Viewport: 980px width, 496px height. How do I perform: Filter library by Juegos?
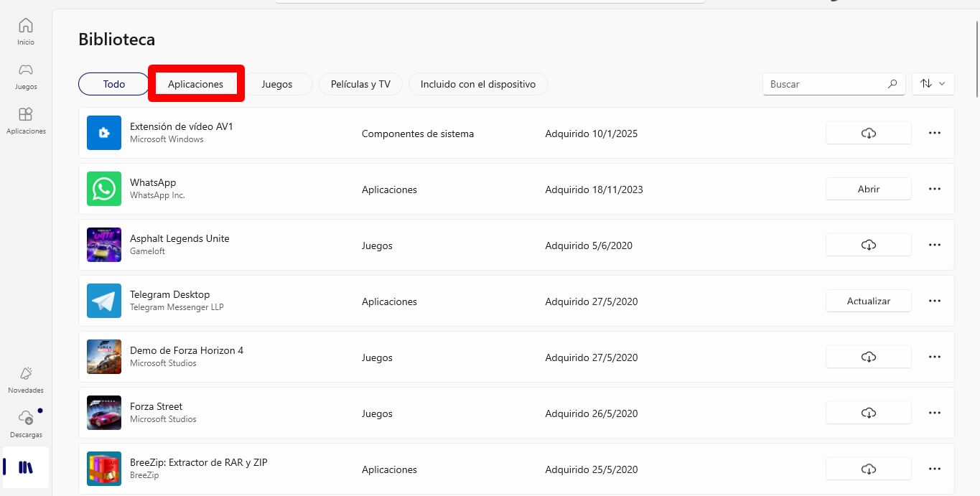(277, 84)
